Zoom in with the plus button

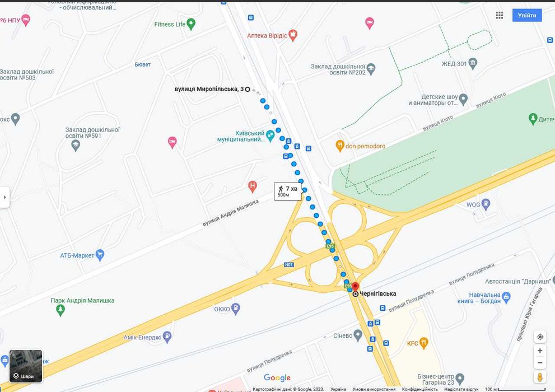[540, 351]
